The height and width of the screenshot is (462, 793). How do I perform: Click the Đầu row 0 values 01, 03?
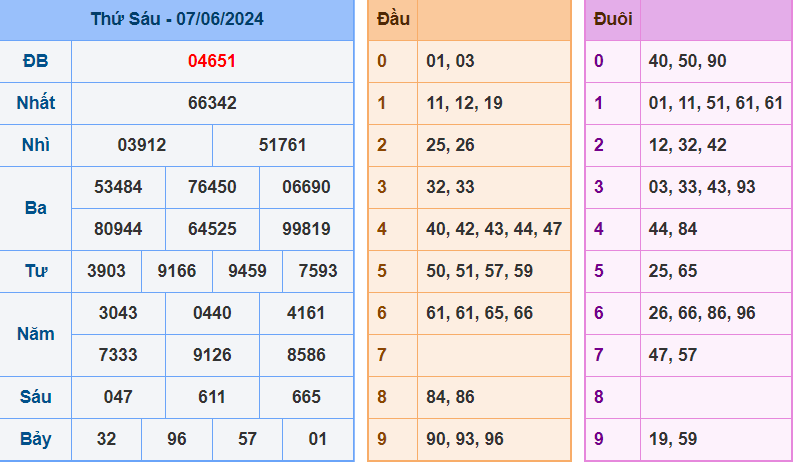coord(450,61)
